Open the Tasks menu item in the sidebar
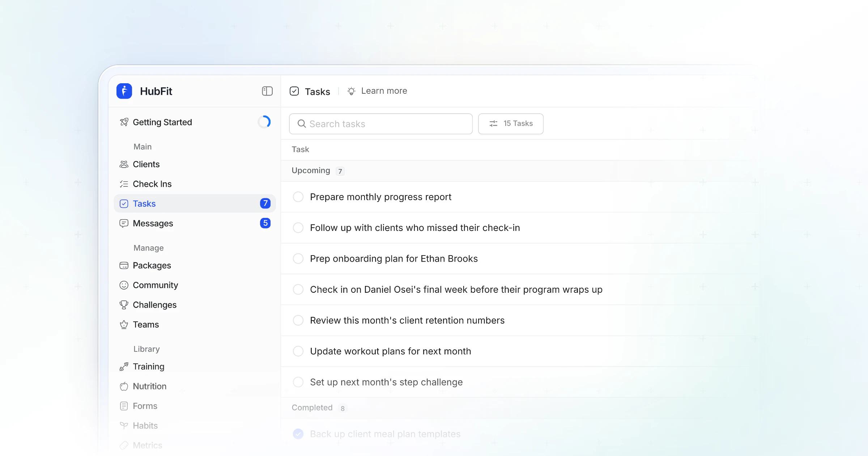 click(195, 204)
